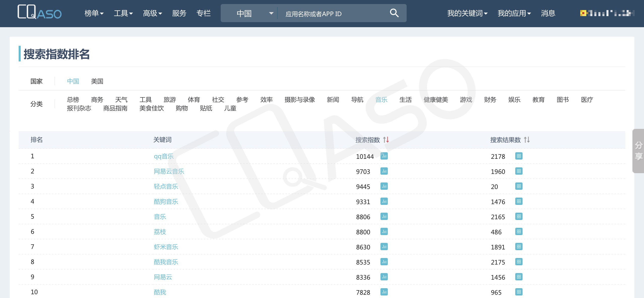Image resolution: width=644 pixels, height=298 pixels.
Task: Open the CQASO logo homepage
Action: click(40, 12)
